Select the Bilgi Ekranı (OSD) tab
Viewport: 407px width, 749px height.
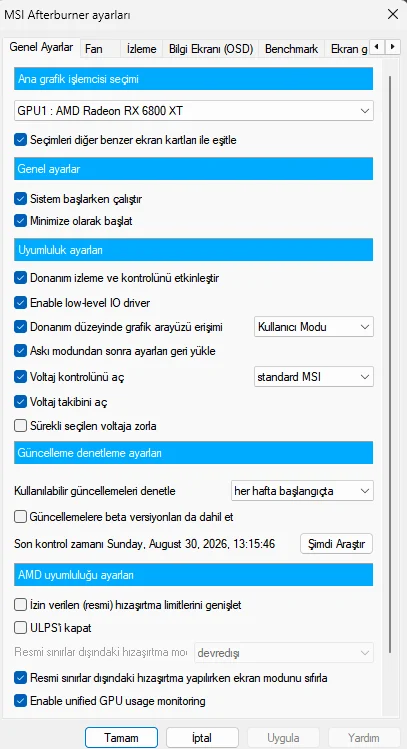pyautogui.click(x=211, y=49)
